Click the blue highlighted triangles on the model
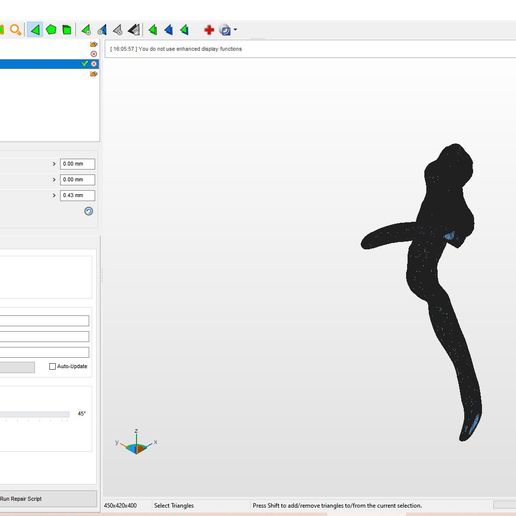This screenshot has width=516, height=516. pos(449,235)
